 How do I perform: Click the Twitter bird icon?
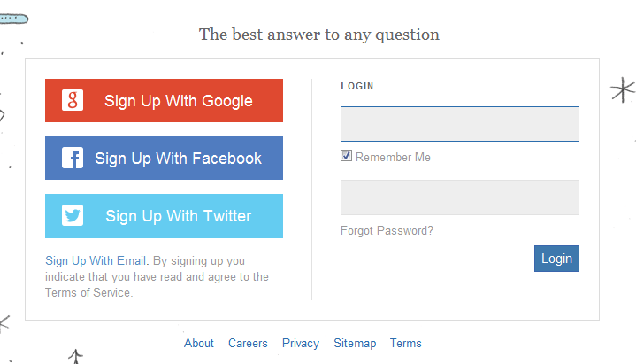[73, 216]
